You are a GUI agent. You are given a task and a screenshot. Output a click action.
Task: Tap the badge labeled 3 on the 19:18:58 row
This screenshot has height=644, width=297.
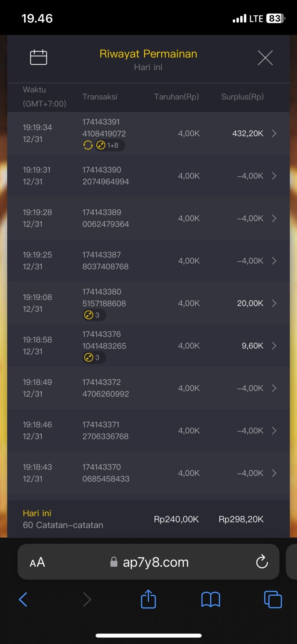coord(94,357)
